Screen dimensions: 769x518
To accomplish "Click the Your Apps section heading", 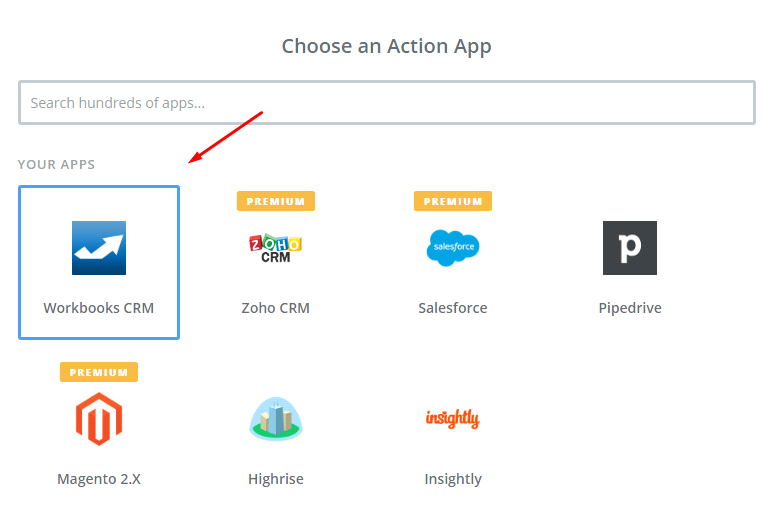I will (57, 164).
